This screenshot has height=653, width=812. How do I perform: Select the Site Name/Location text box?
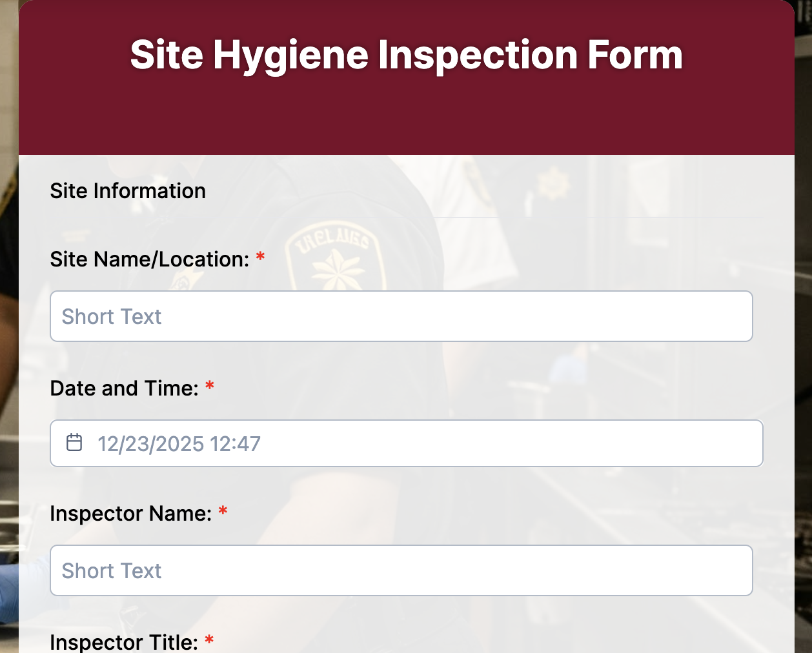(x=401, y=316)
